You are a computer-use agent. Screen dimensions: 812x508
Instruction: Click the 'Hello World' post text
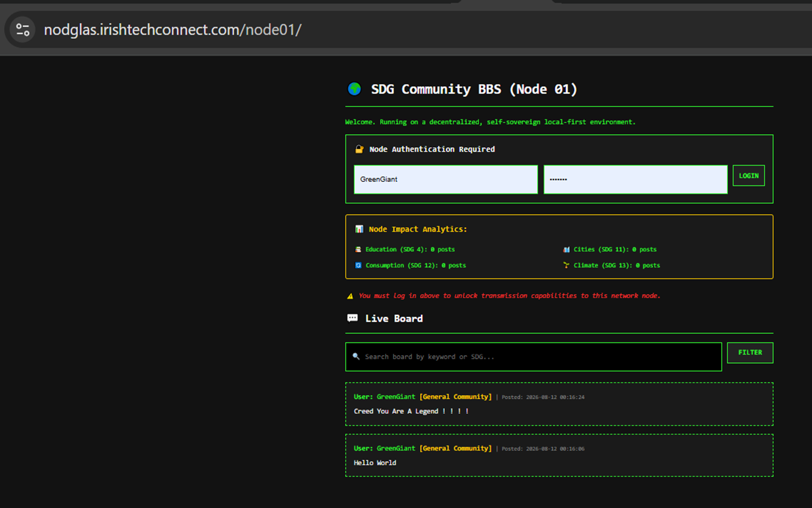[x=375, y=463]
